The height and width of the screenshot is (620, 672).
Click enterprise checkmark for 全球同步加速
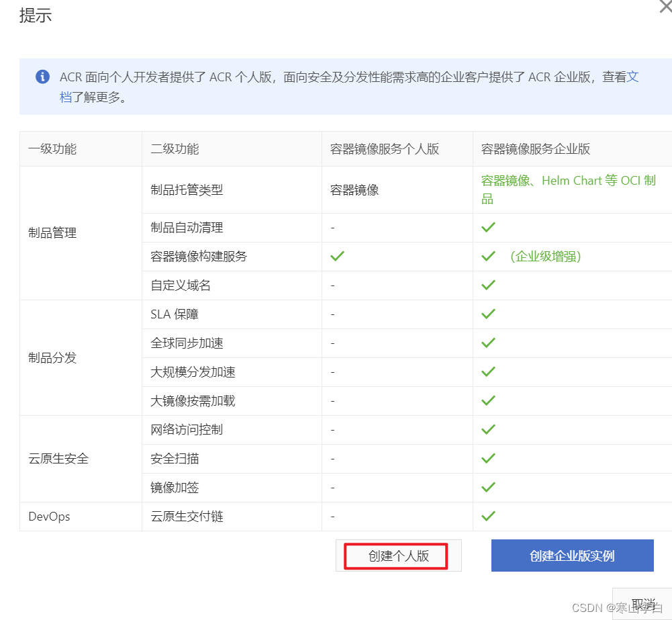coord(488,343)
